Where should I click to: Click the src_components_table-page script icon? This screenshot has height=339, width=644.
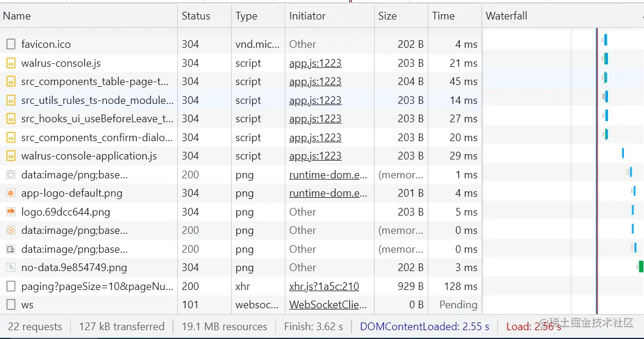11,82
